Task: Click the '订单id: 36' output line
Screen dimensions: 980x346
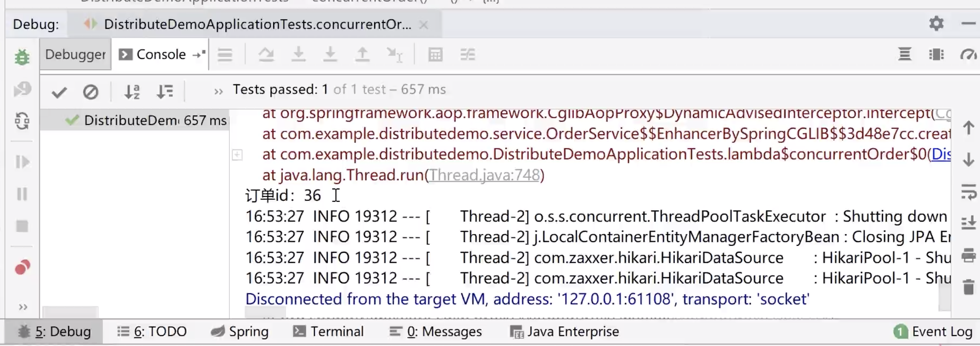Action: (283, 196)
